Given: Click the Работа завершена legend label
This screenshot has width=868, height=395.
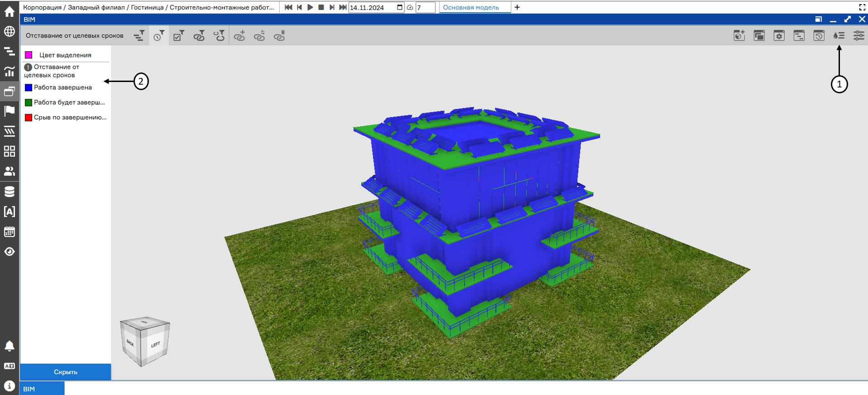Looking at the screenshot, I should coord(63,87).
